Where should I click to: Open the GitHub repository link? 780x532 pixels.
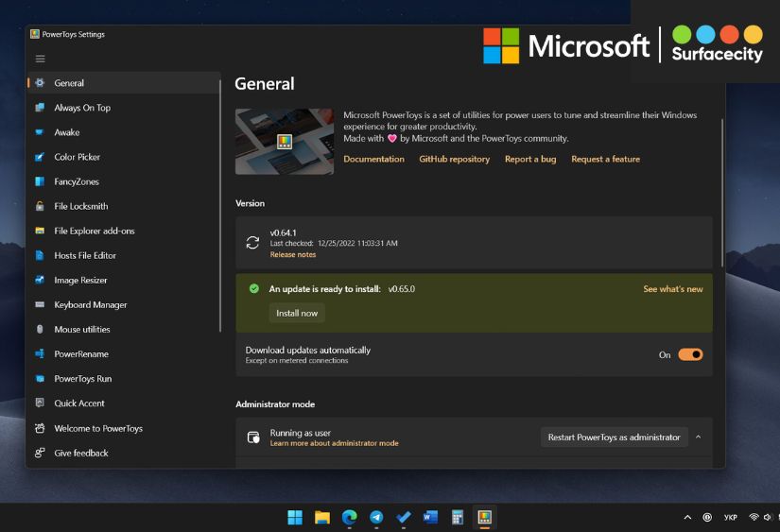(454, 159)
